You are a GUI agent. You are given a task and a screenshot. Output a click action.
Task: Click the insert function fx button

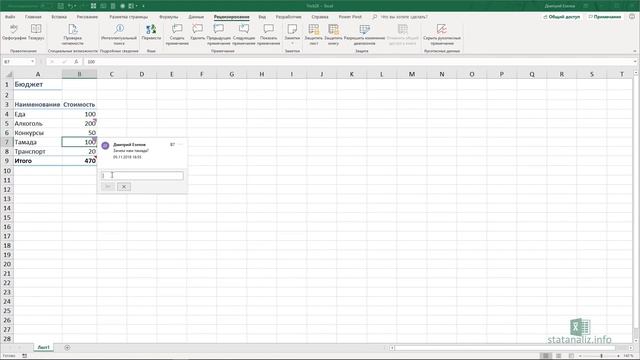point(76,62)
